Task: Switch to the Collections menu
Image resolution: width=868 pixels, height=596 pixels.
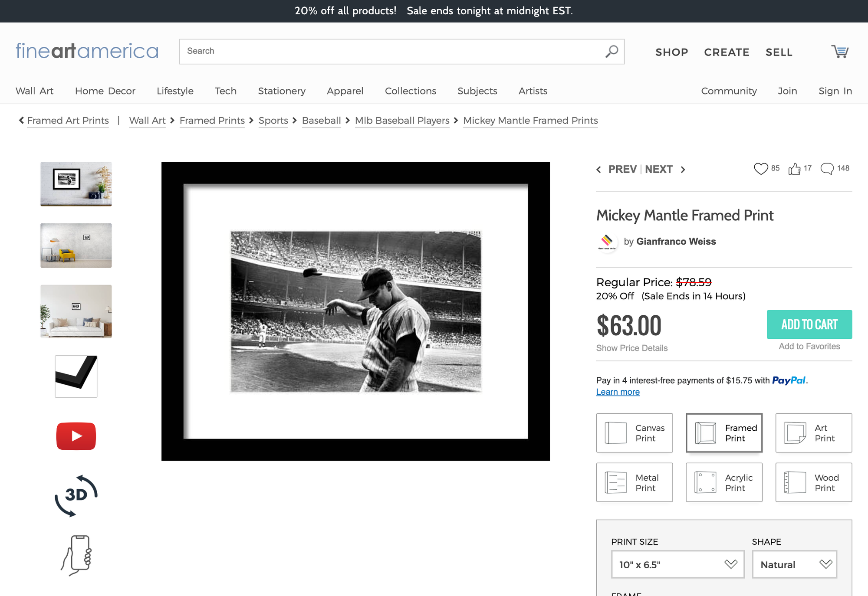Action: 410,91
